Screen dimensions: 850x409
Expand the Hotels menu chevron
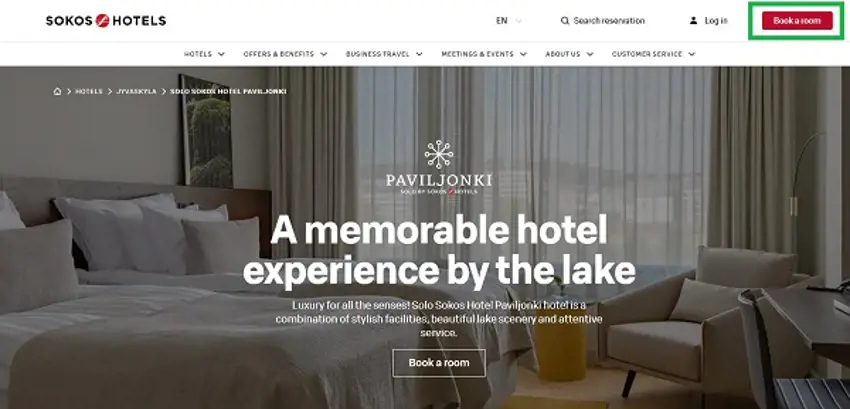pos(221,54)
